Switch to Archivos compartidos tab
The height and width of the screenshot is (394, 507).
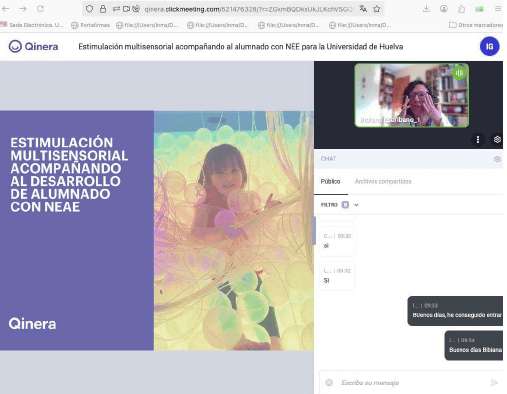[x=383, y=182]
